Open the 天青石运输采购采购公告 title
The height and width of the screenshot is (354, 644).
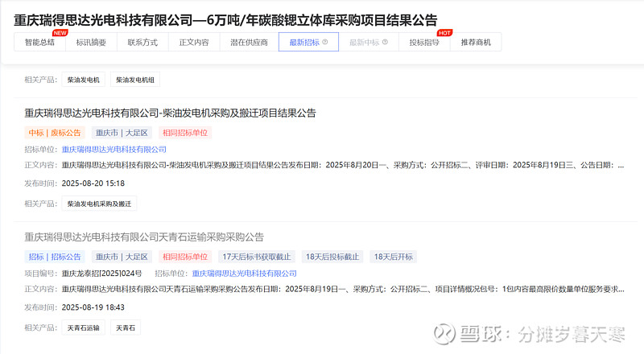[144, 237]
